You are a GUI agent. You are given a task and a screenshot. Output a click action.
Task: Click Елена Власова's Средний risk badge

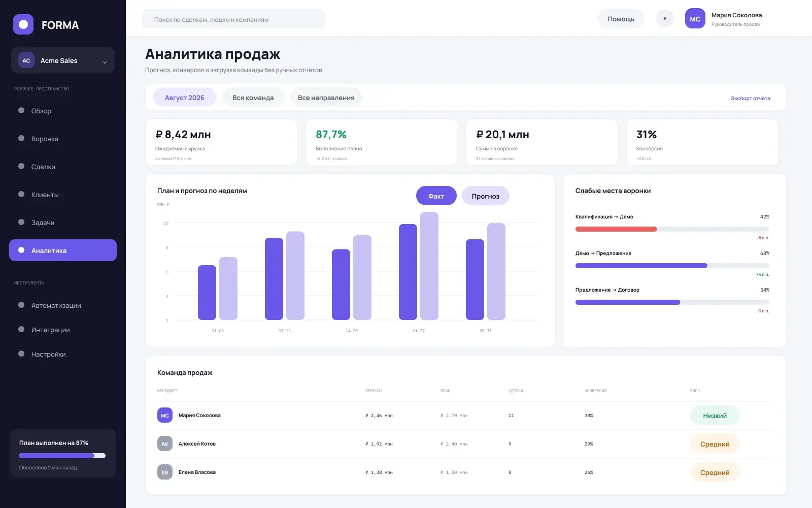point(715,472)
